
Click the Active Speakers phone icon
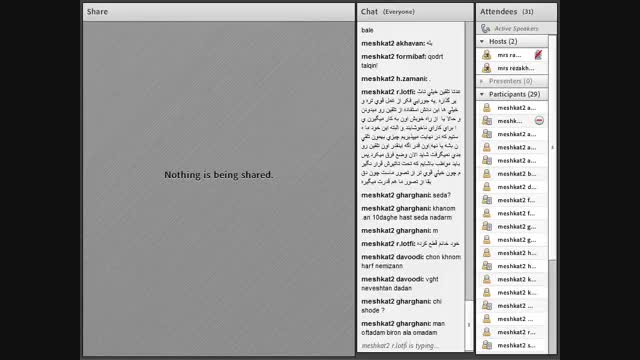coord(485,29)
